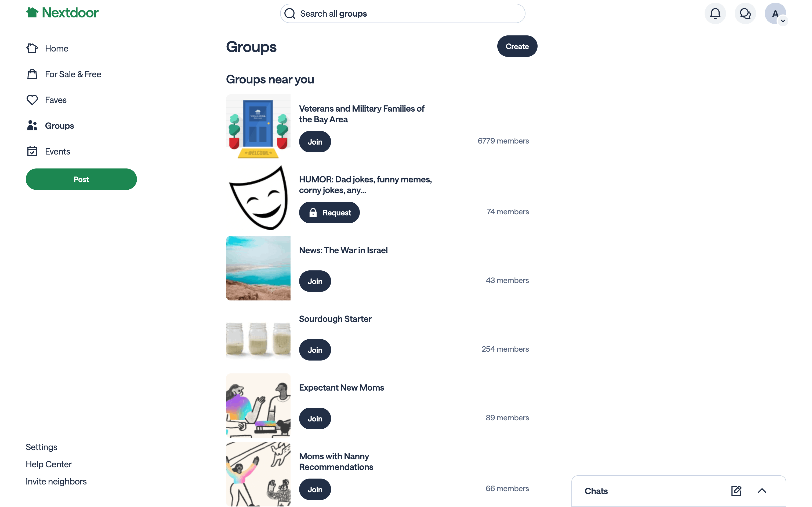The image size is (812, 507).
Task: Click the Faves heart icon
Action: pos(32,100)
